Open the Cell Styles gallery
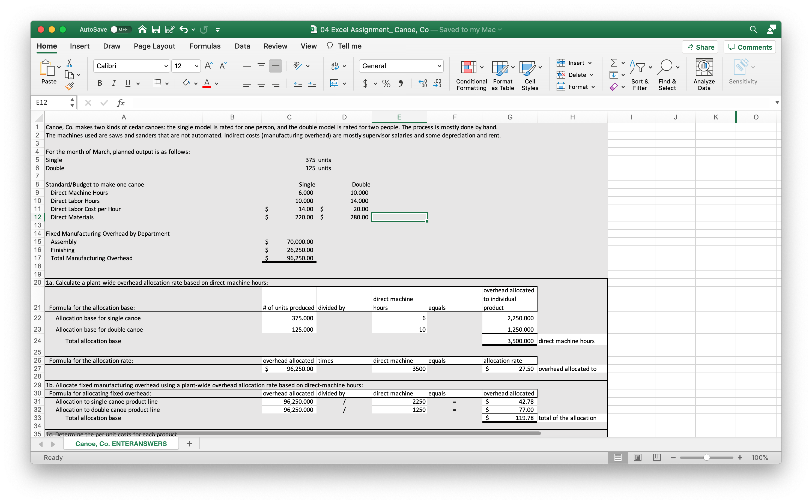The width and height of the screenshot is (812, 504). [x=530, y=74]
